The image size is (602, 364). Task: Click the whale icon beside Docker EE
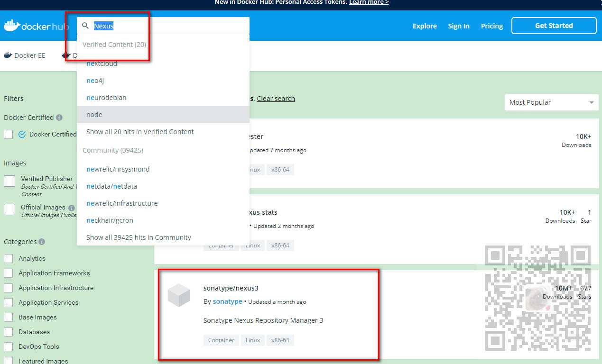coord(8,55)
